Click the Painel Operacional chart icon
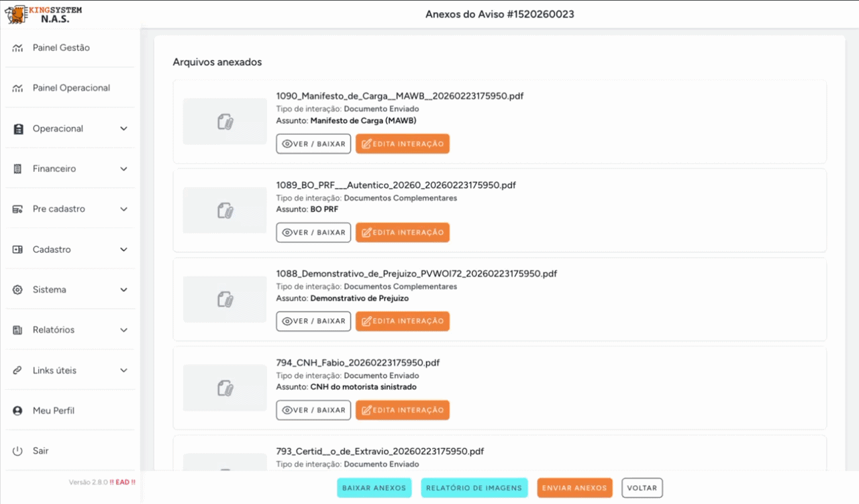 click(x=18, y=89)
